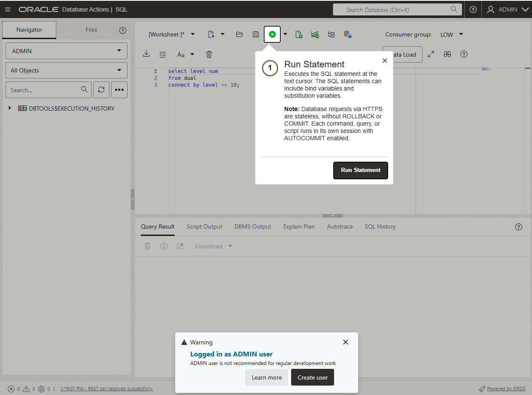This screenshot has height=395, width=532.
Task: Switch to the Explain Plan tab
Action: [299, 227]
